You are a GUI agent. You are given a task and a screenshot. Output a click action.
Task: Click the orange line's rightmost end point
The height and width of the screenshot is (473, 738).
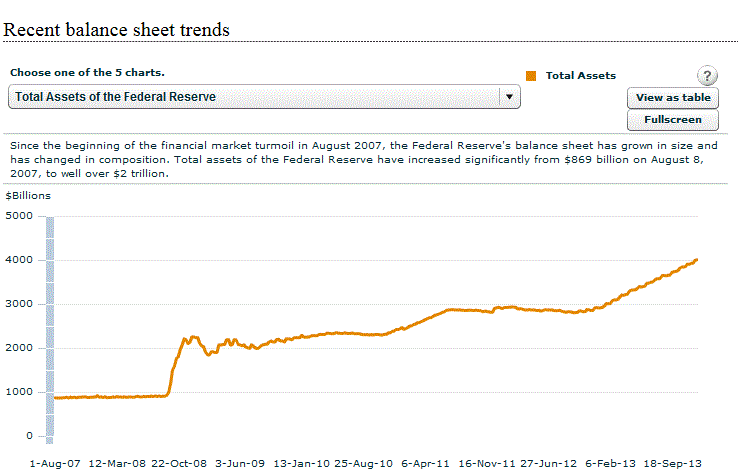tap(696, 260)
